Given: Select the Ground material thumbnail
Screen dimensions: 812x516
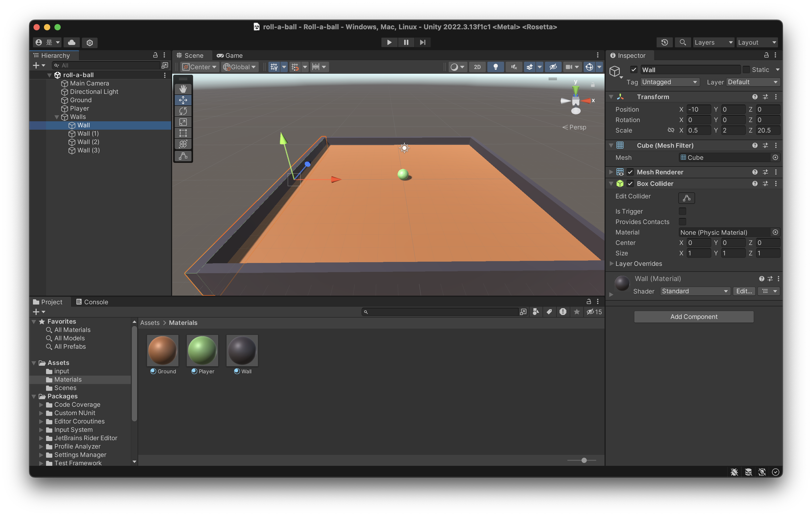Looking at the screenshot, I should [162, 351].
